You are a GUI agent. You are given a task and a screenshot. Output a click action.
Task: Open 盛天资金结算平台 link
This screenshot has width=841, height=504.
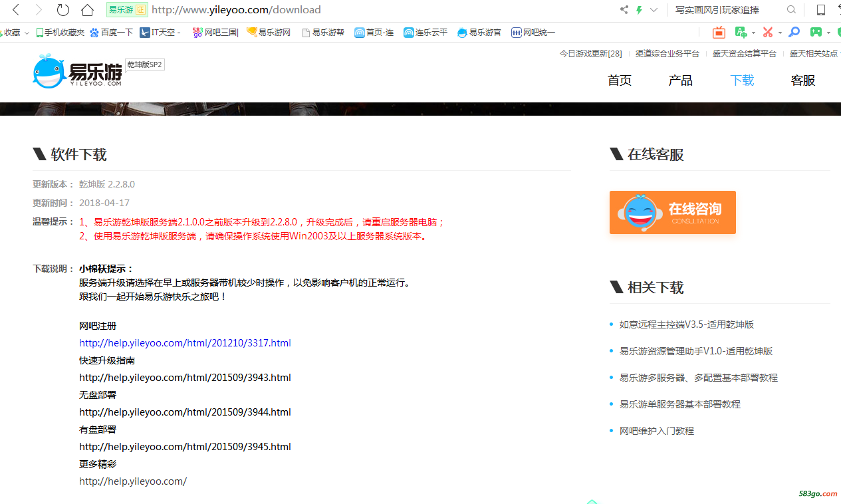pyautogui.click(x=745, y=54)
